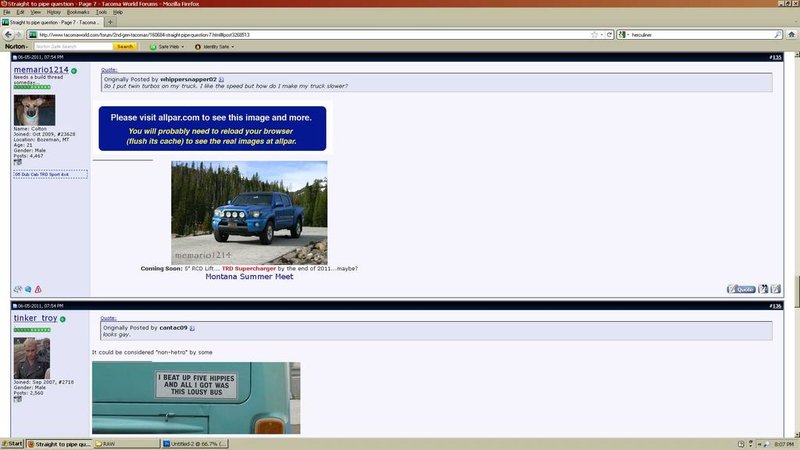Expand the Identity Safe dropdown

point(233,47)
